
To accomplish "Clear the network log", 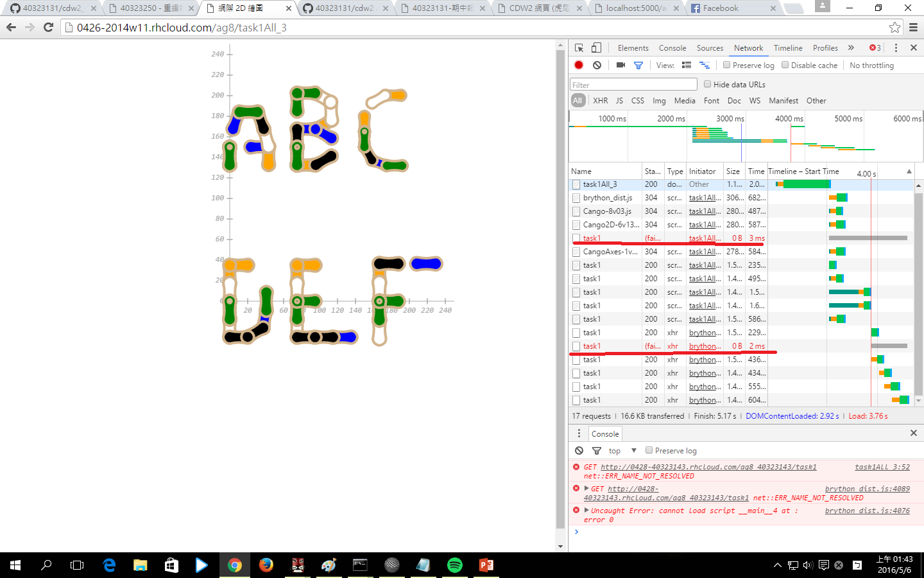I will (x=597, y=65).
